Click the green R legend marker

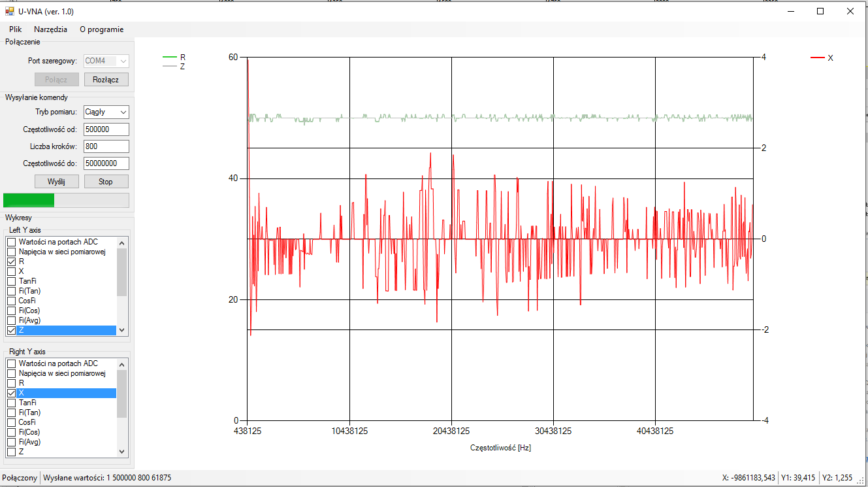pos(170,58)
